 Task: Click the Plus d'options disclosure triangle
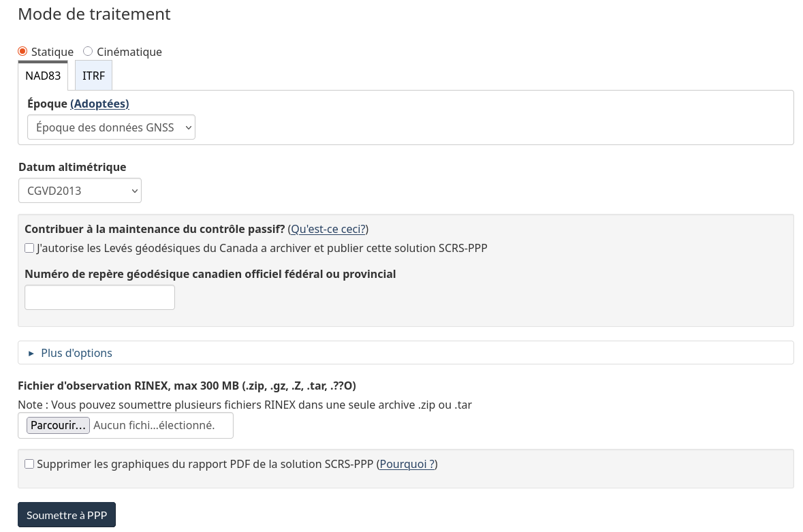(x=31, y=354)
